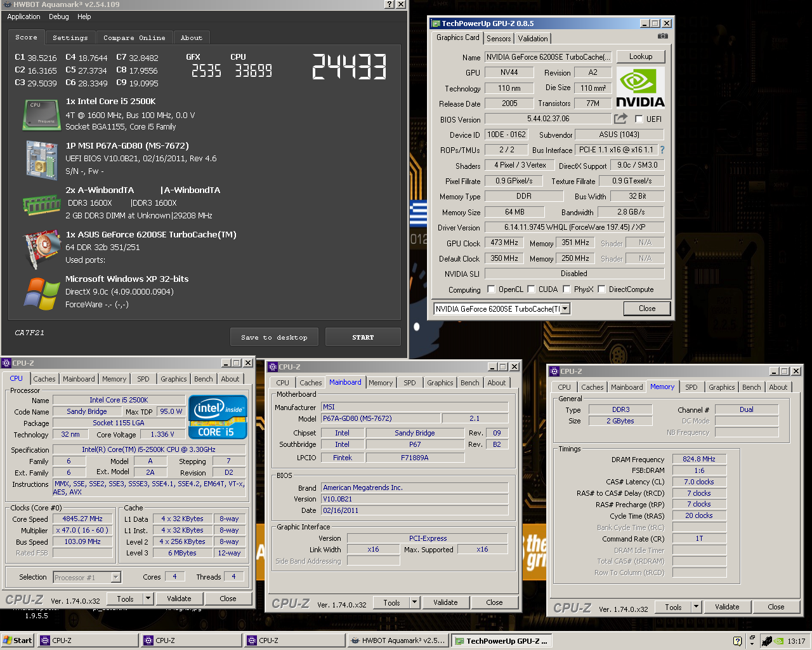Click the motherboard icon in Aquamark
This screenshot has height=650, width=812.
pyautogui.click(x=42, y=160)
